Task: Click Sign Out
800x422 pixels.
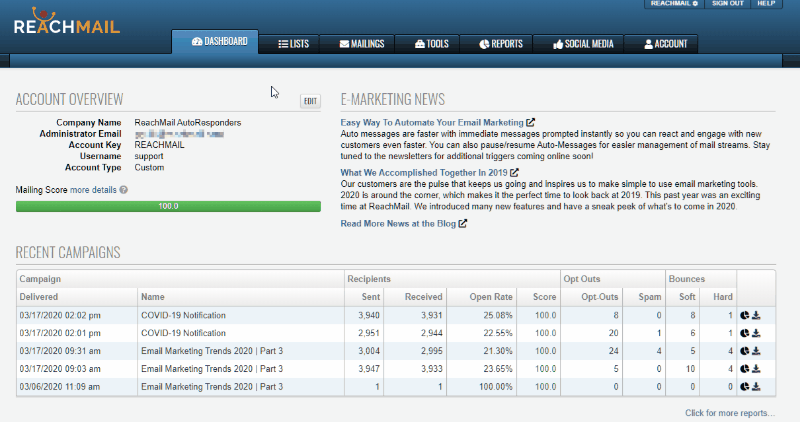Action: click(x=728, y=4)
